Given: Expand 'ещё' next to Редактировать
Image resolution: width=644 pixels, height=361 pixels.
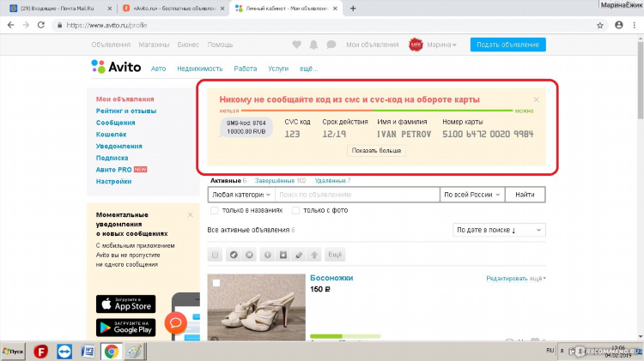Looking at the screenshot, I should pyautogui.click(x=538, y=279).
